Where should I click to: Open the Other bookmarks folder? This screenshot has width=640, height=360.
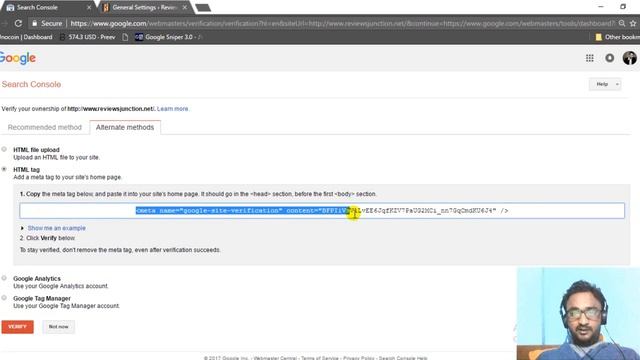pos(618,37)
